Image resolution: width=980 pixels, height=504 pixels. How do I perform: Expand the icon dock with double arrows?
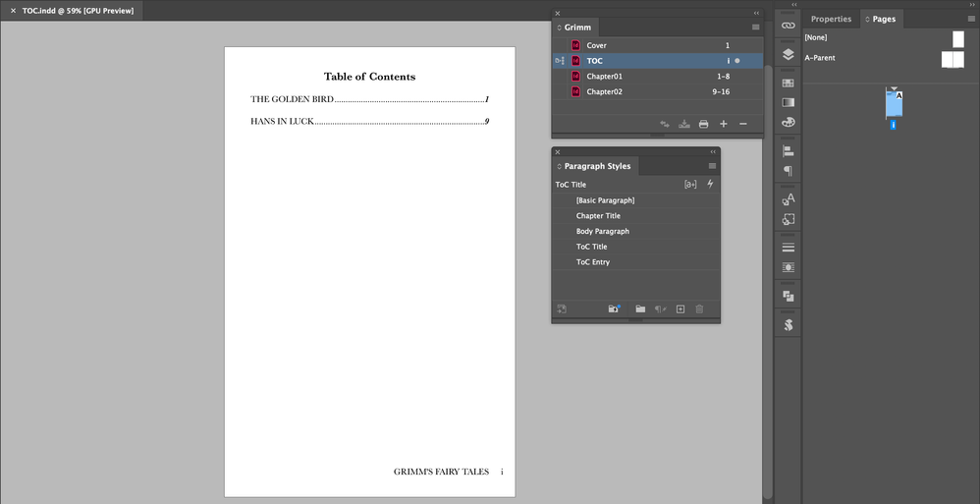[794, 4]
